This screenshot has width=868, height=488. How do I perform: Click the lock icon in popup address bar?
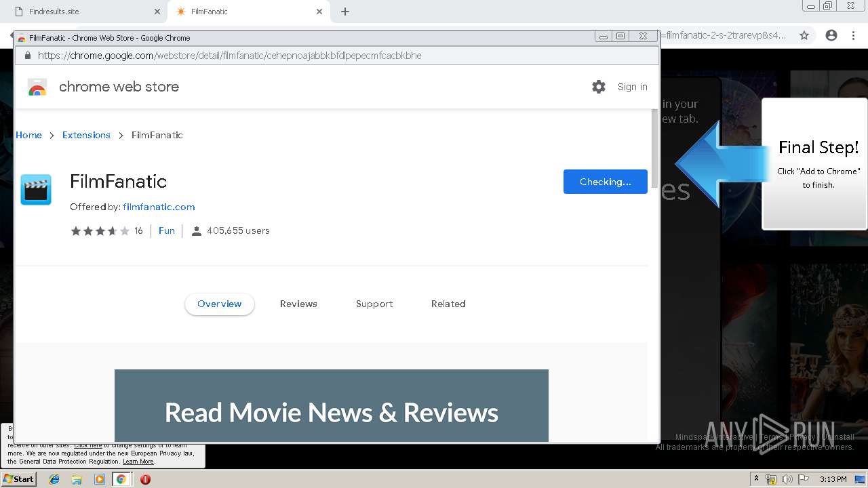pos(28,56)
